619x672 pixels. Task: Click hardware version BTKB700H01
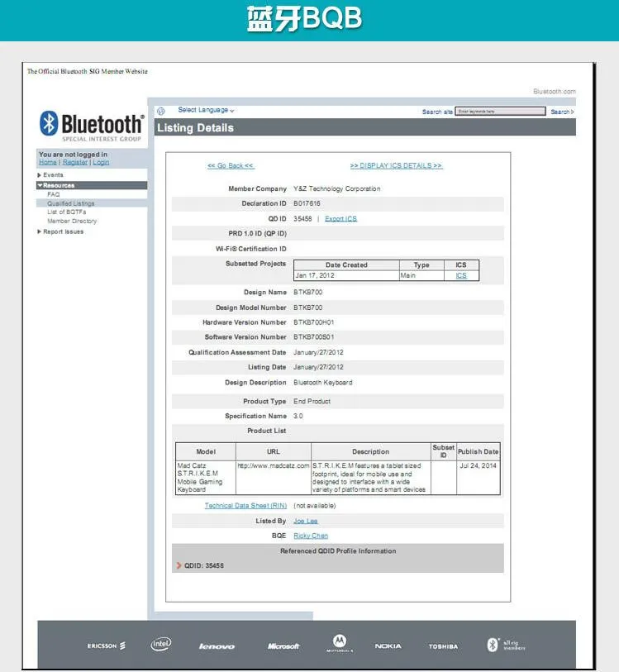[313, 322]
